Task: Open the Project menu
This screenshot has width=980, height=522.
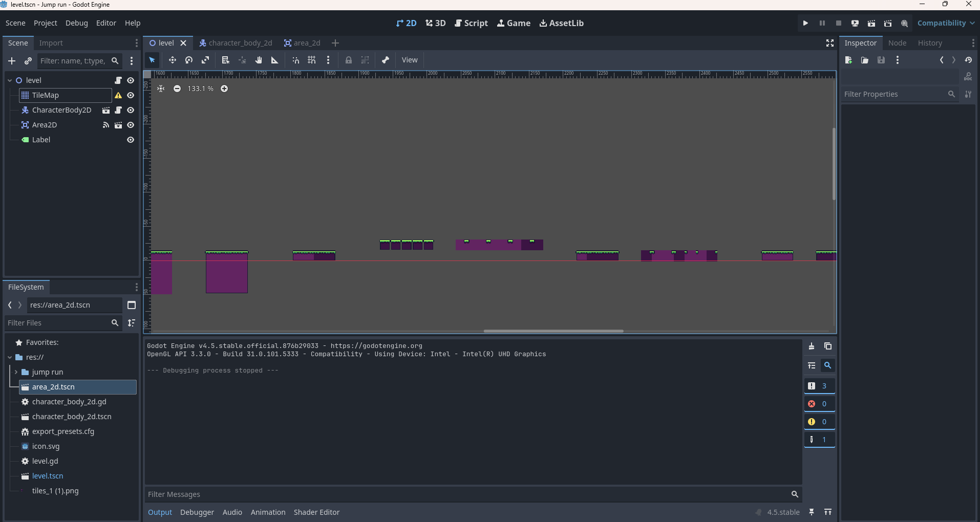Action: pos(46,23)
